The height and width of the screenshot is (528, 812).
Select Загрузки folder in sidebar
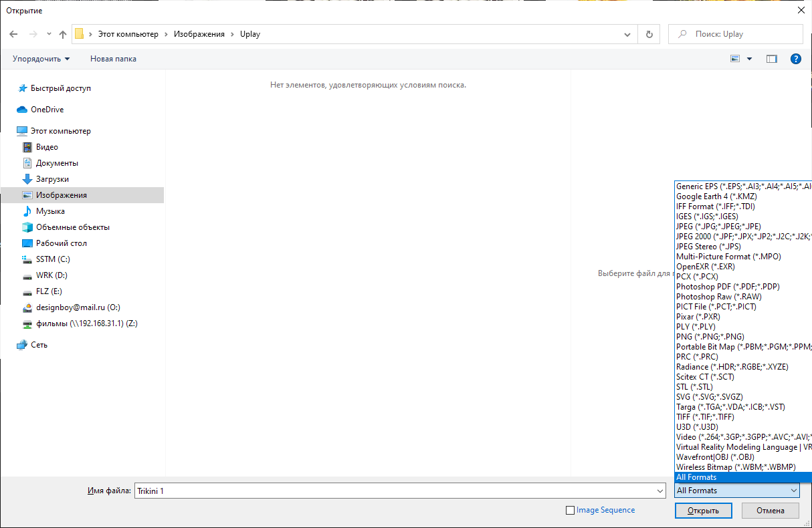click(x=52, y=179)
